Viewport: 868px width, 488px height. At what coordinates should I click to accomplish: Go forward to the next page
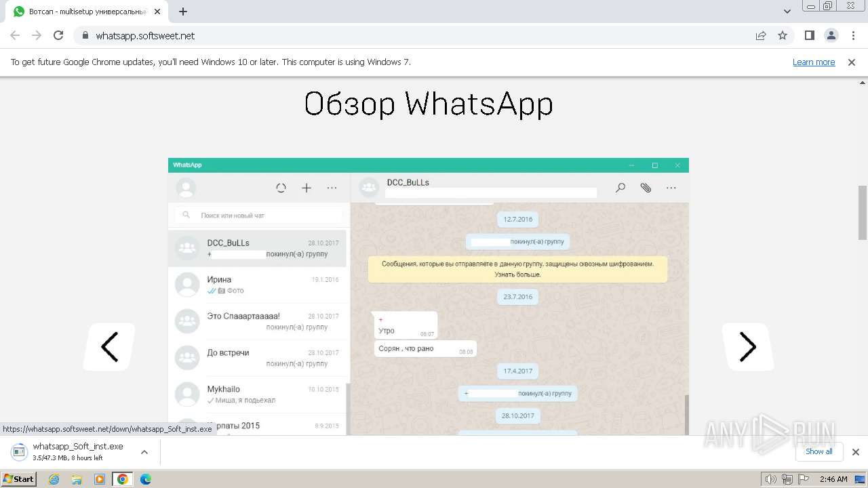pos(37,35)
